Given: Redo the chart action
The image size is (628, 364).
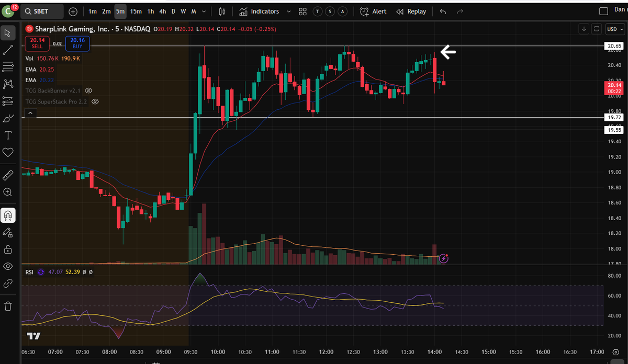Looking at the screenshot, I should pos(461,11).
